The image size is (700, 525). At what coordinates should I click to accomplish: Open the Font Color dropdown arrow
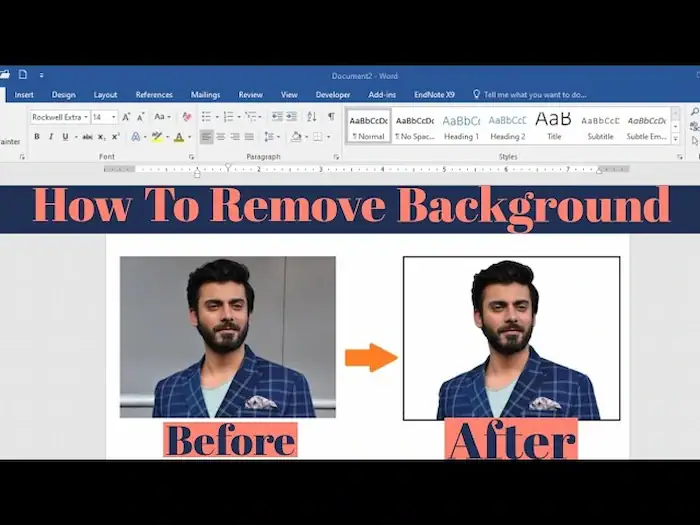pyautogui.click(x=190, y=137)
